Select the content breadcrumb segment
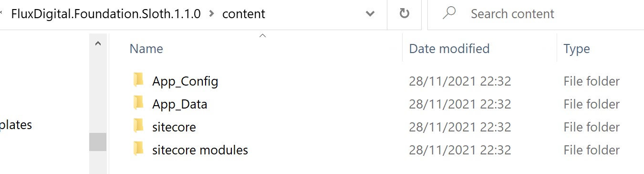Image resolution: width=644 pixels, height=174 pixels. (243, 14)
